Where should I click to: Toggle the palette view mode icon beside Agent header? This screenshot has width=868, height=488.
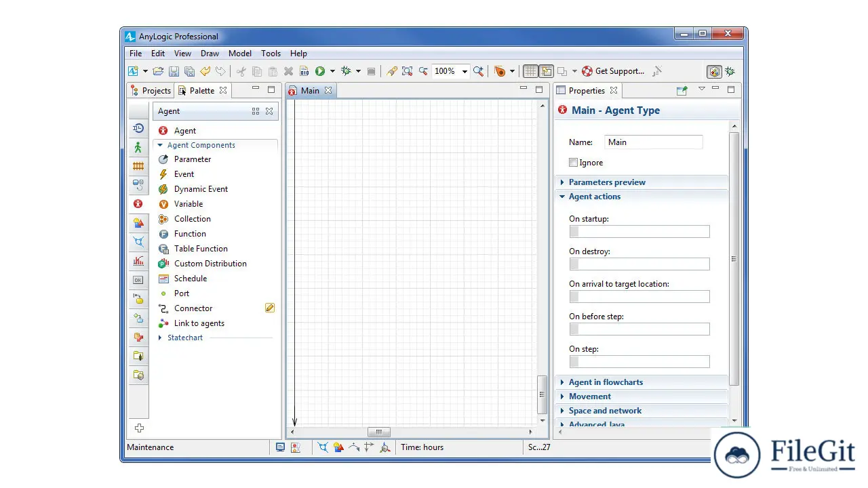pyautogui.click(x=256, y=111)
